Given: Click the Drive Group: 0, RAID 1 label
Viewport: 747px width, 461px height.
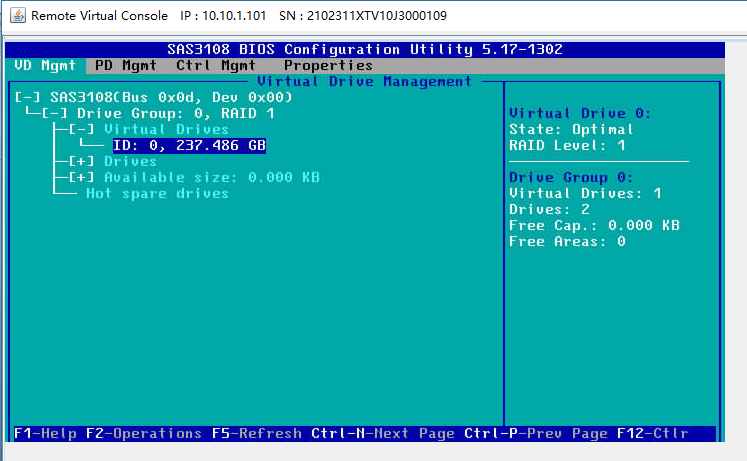Looking at the screenshot, I should point(175,114).
